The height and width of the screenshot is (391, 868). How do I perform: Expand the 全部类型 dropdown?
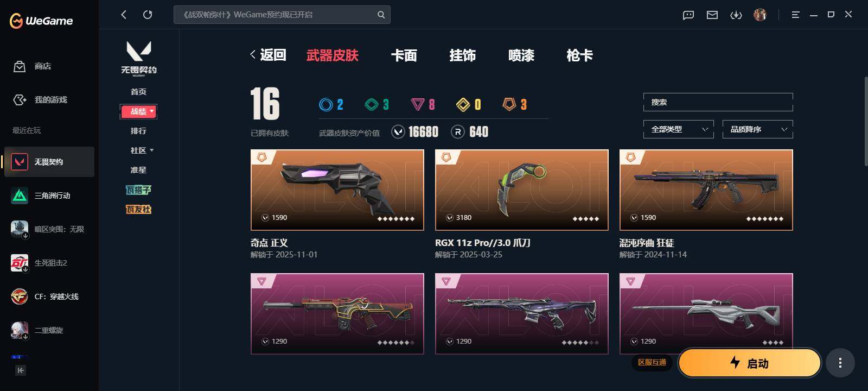[x=679, y=129]
